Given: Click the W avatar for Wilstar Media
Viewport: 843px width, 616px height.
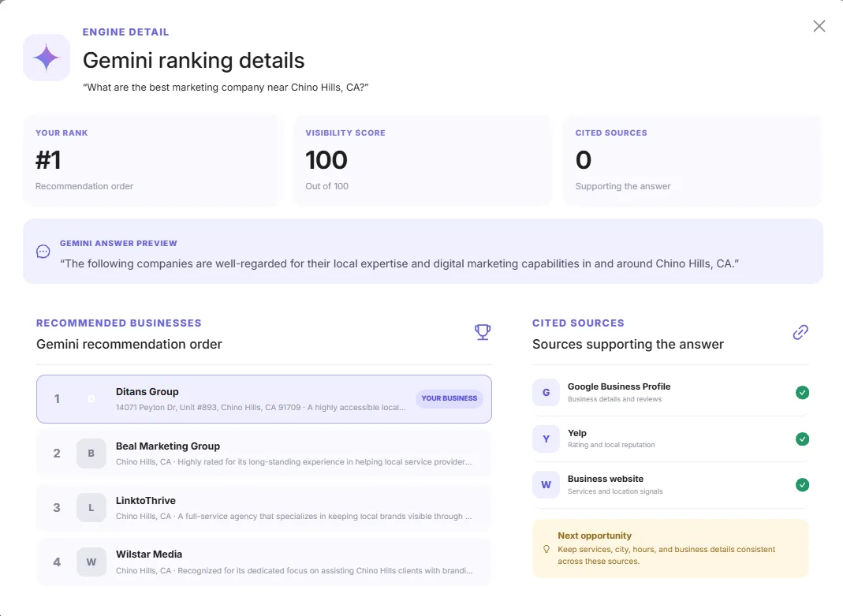Looking at the screenshot, I should pyautogui.click(x=91, y=562).
